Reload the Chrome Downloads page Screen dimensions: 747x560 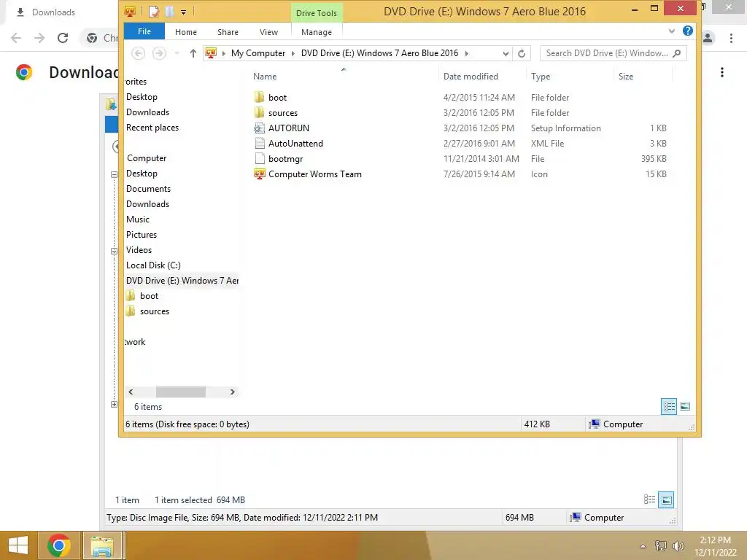click(63, 38)
